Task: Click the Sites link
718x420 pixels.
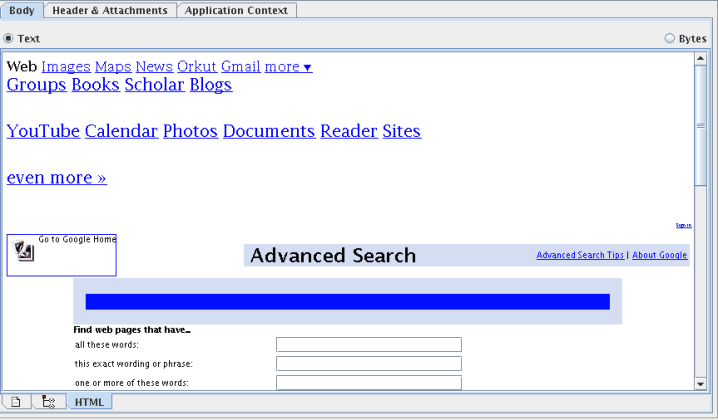Action: pos(401,131)
